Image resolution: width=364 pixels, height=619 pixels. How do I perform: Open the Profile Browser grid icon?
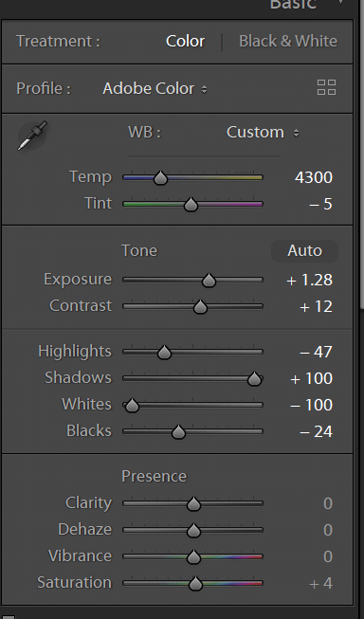tap(326, 87)
